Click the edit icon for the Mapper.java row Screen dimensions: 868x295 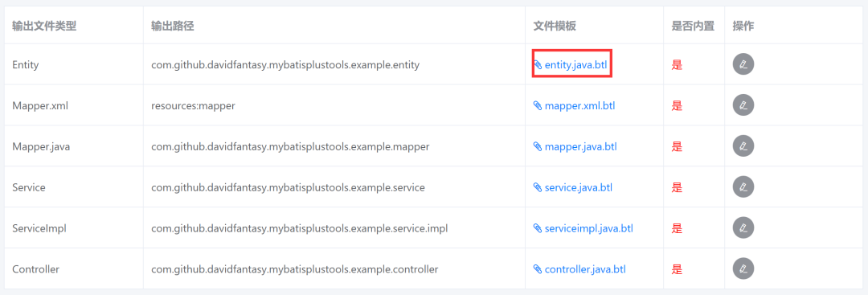(x=743, y=146)
